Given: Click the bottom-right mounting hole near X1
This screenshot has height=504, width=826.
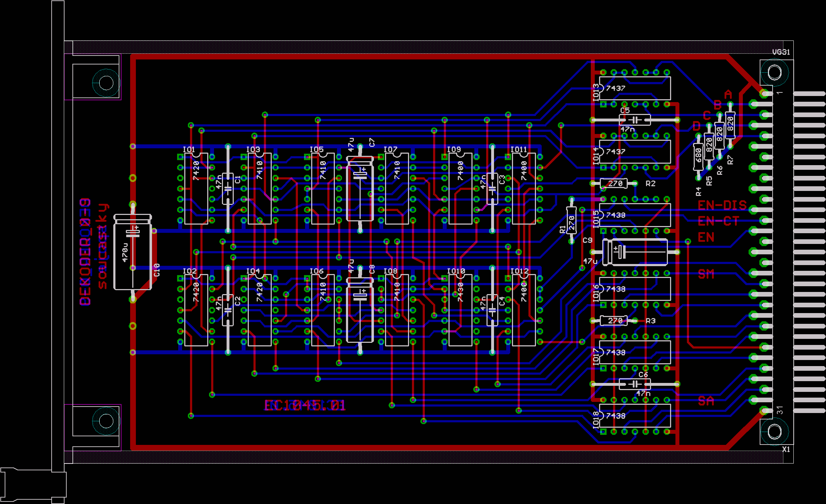Looking at the screenshot, I should 774,431.
